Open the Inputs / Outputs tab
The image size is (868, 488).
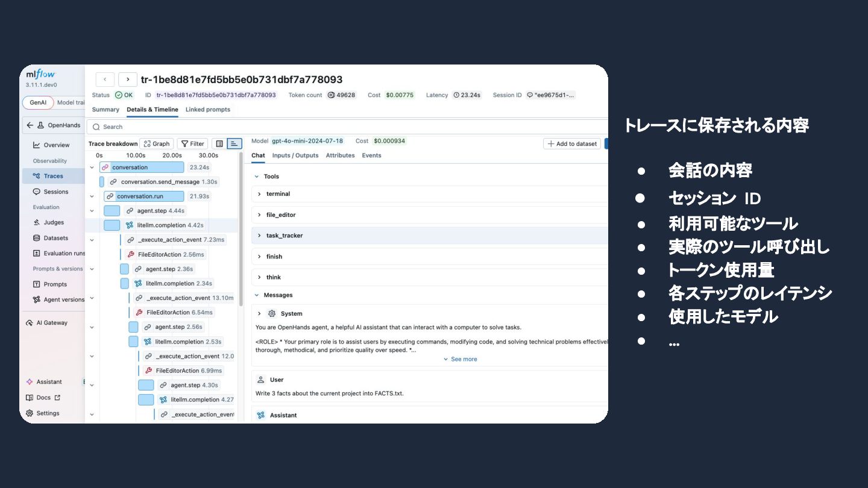click(295, 155)
